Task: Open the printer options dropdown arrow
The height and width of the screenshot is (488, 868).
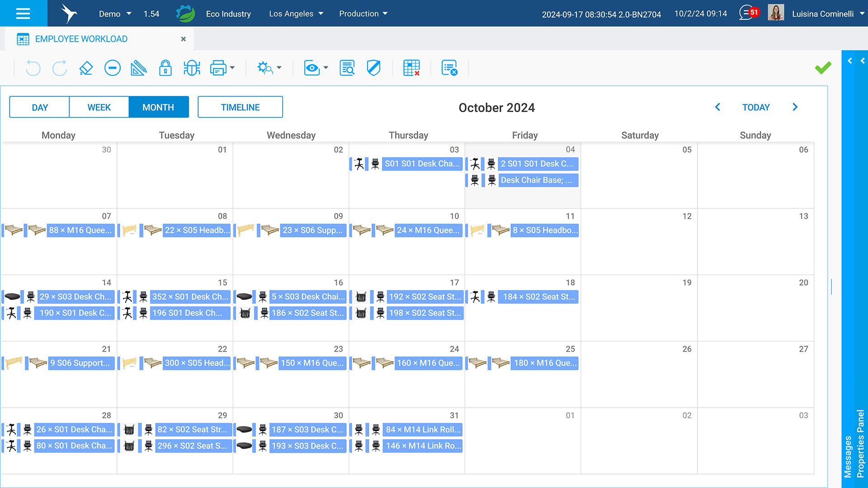Action: click(x=232, y=68)
